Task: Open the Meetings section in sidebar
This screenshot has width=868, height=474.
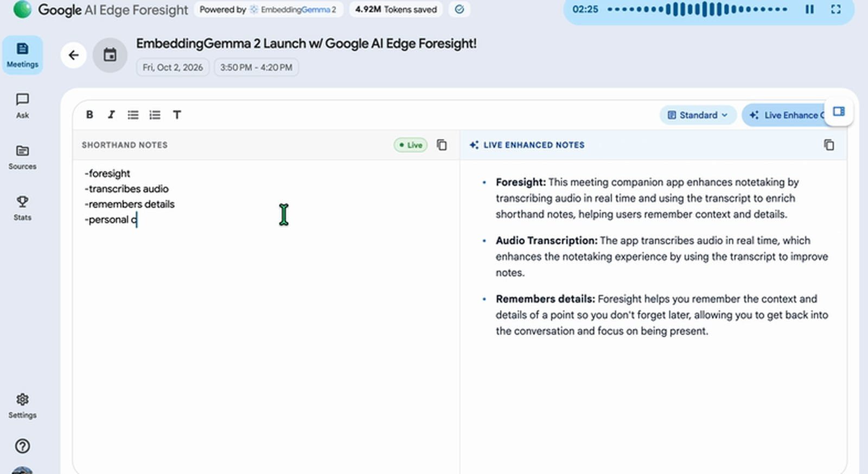Action: (22, 55)
